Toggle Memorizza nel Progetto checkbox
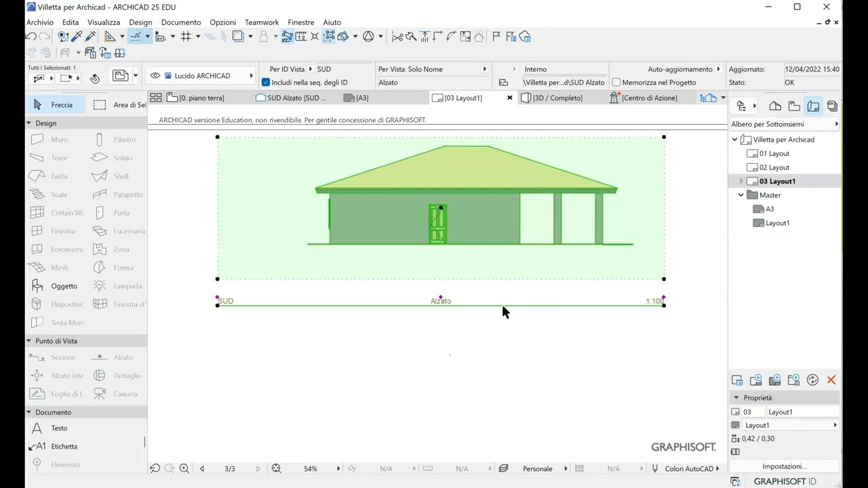 pyautogui.click(x=616, y=83)
